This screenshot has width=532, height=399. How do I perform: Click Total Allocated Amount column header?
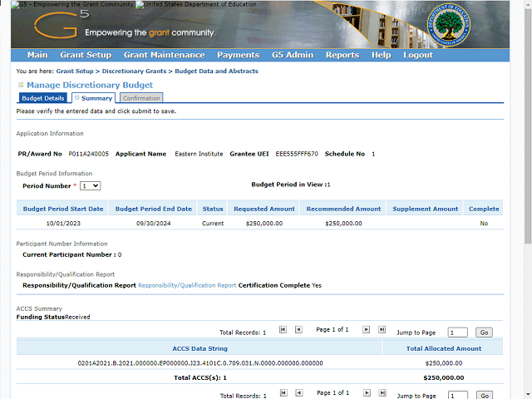pos(444,349)
